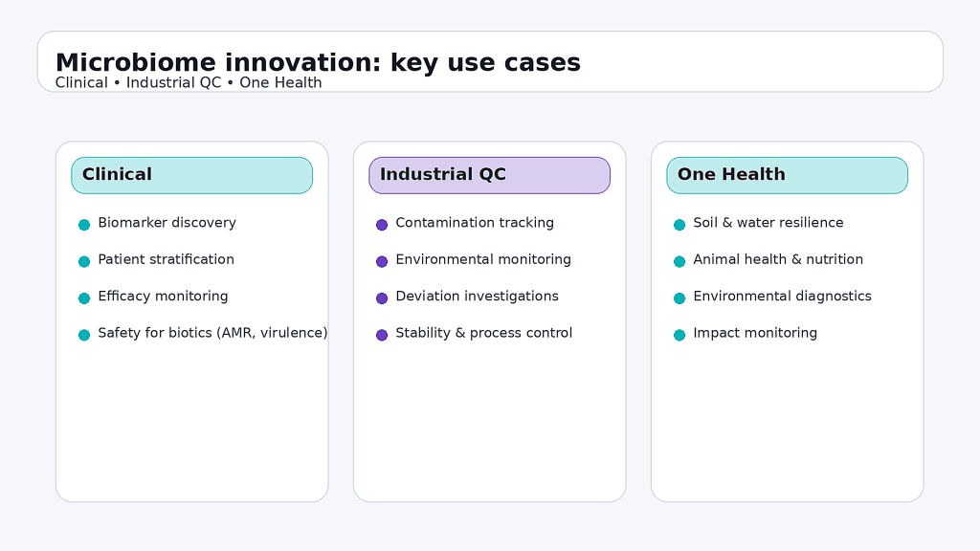The image size is (980, 551).
Task: Click the teal bullet beside Animal health & nutrition
Action: (x=679, y=261)
